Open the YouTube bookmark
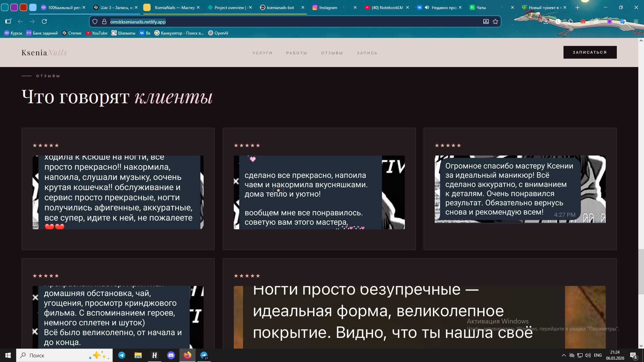This screenshot has height=362, width=644. pyautogui.click(x=97, y=33)
